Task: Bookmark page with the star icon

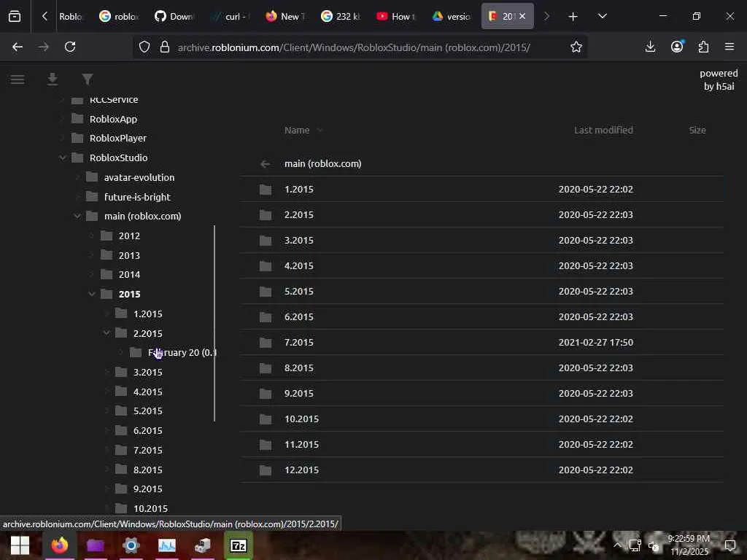Action: (x=576, y=47)
